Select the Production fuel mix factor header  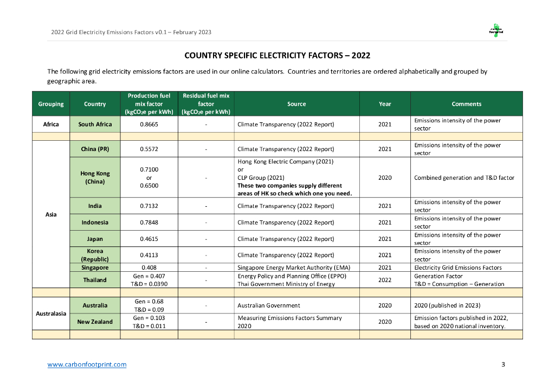149,104
